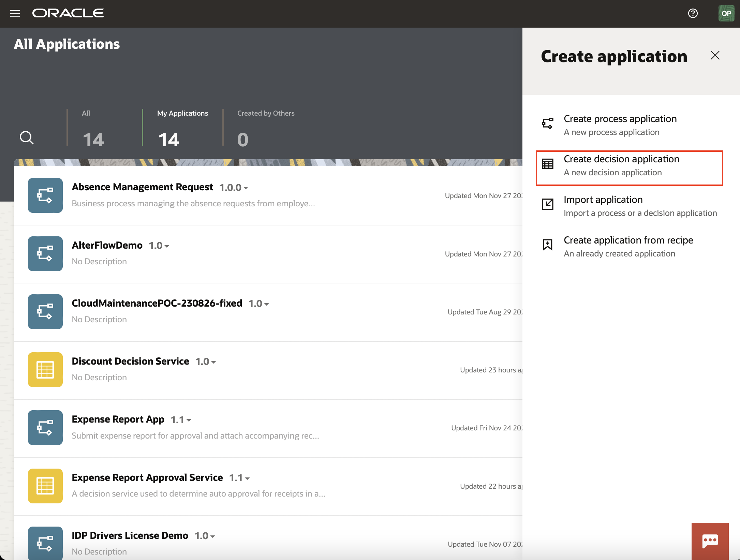Click the Absence Management Request process icon
This screenshot has height=560, width=740.
click(x=45, y=195)
